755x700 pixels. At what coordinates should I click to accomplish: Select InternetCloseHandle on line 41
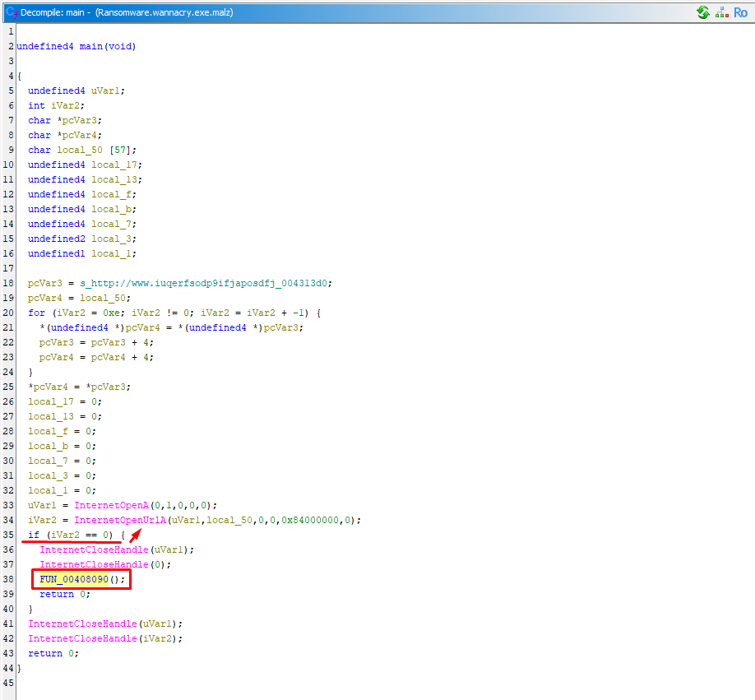point(82,624)
